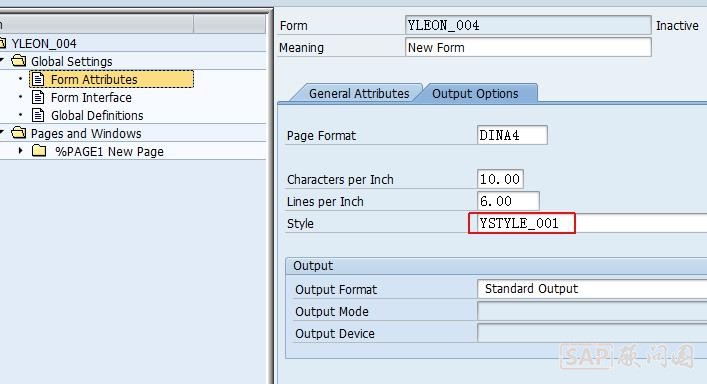Click the Output Mode field
This screenshot has height=384, width=707.
[592, 311]
